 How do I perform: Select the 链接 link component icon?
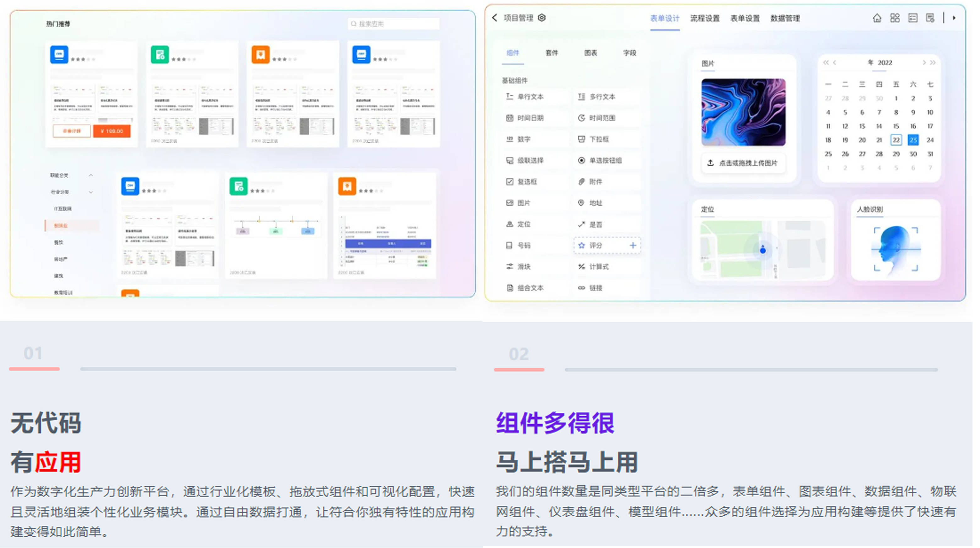click(x=582, y=288)
